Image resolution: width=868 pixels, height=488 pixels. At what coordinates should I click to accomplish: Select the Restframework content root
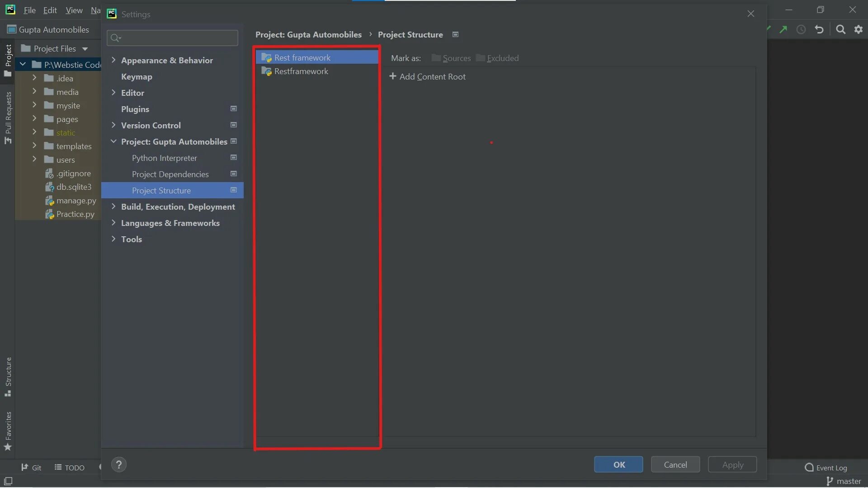pyautogui.click(x=301, y=71)
